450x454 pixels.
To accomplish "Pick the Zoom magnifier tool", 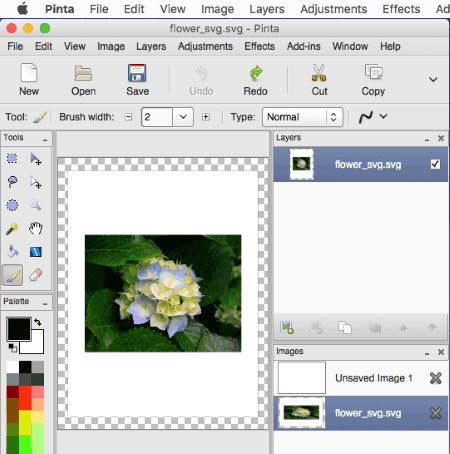I will (x=36, y=205).
